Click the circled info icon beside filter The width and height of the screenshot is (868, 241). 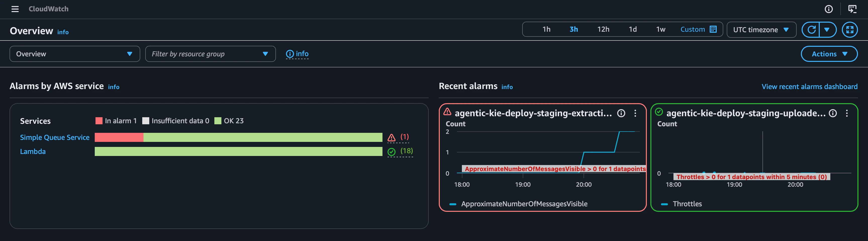290,54
